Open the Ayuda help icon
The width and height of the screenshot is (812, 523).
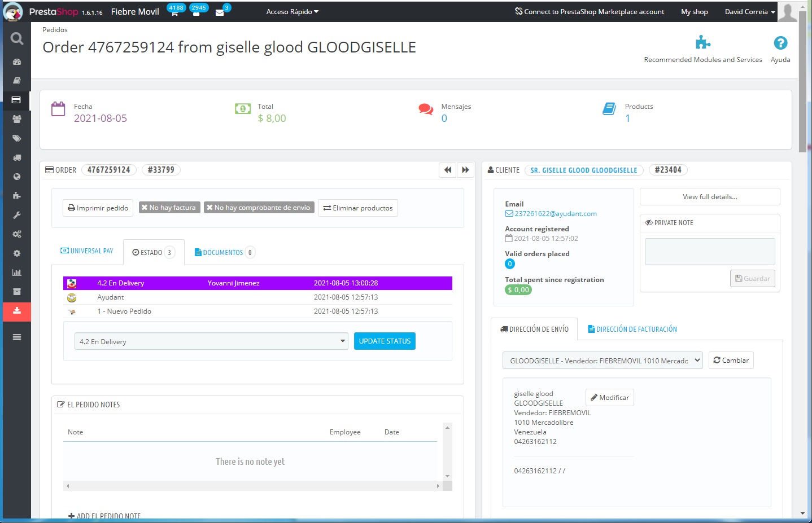click(780, 43)
